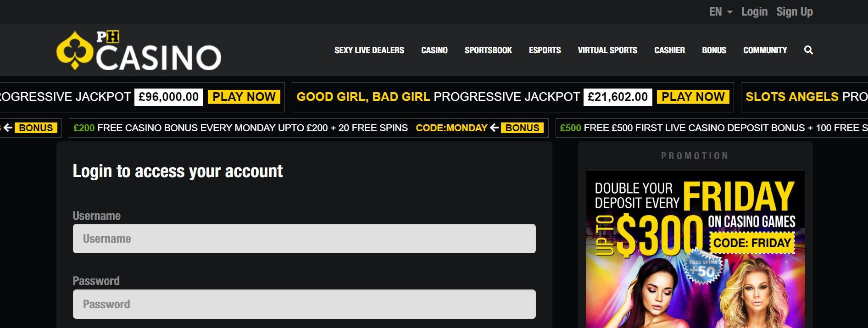Navigate to Esports
The height and width of the screenshot is (328, 868).
pos(545,50)
